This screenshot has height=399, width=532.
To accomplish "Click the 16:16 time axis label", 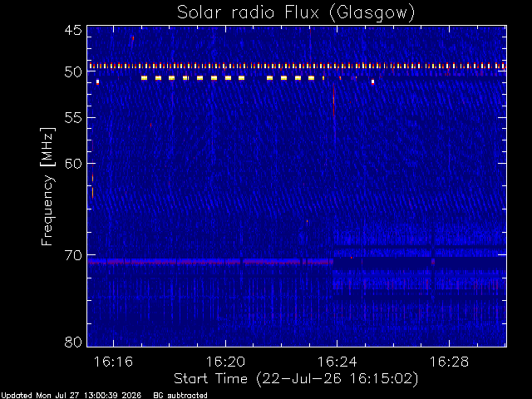I will click(x=113, y=362).
